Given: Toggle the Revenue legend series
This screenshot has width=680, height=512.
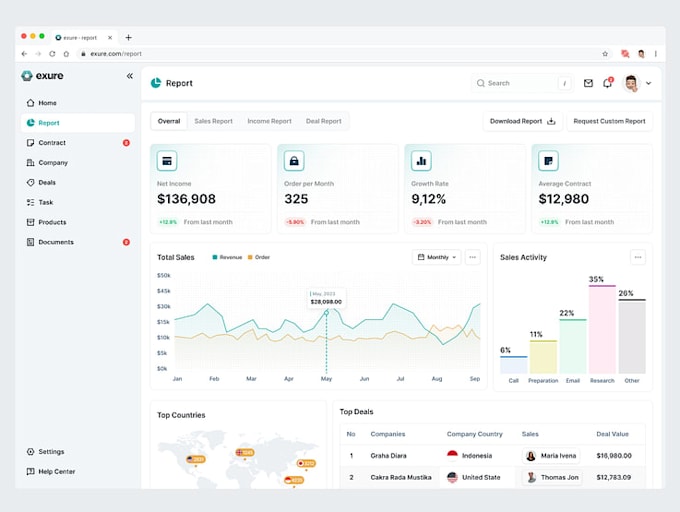Looking at the screenshot, I should 227,257.
